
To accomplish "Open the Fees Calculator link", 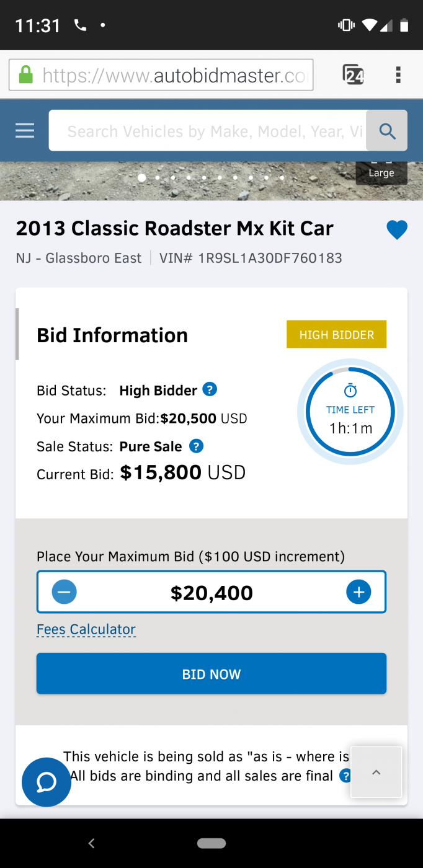I will tap(86, 629).
